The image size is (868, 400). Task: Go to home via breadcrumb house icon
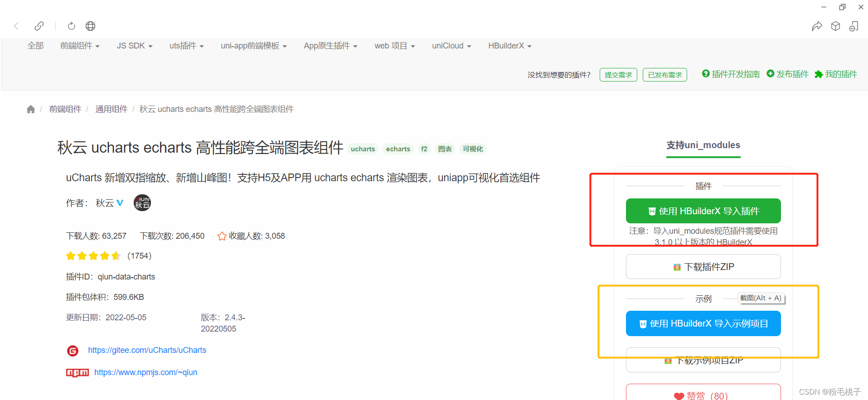[31, 109]
